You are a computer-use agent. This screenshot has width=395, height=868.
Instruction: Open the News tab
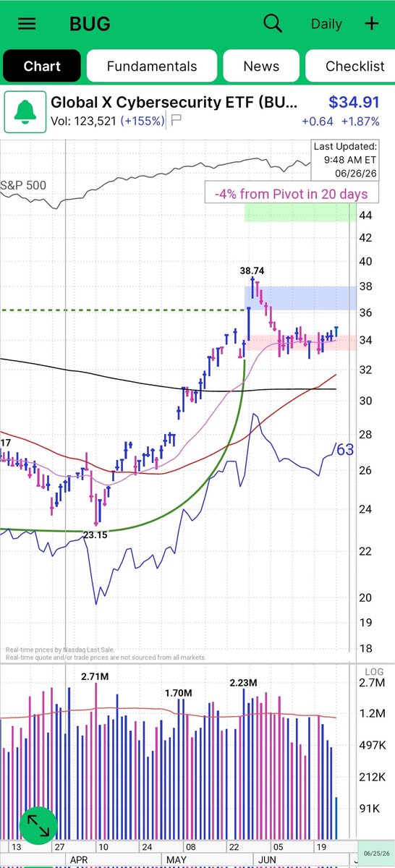pos(261,66)
